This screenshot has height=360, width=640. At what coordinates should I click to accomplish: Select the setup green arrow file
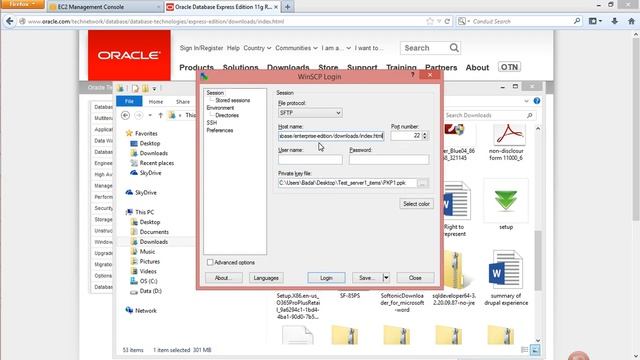click(506, 205)
